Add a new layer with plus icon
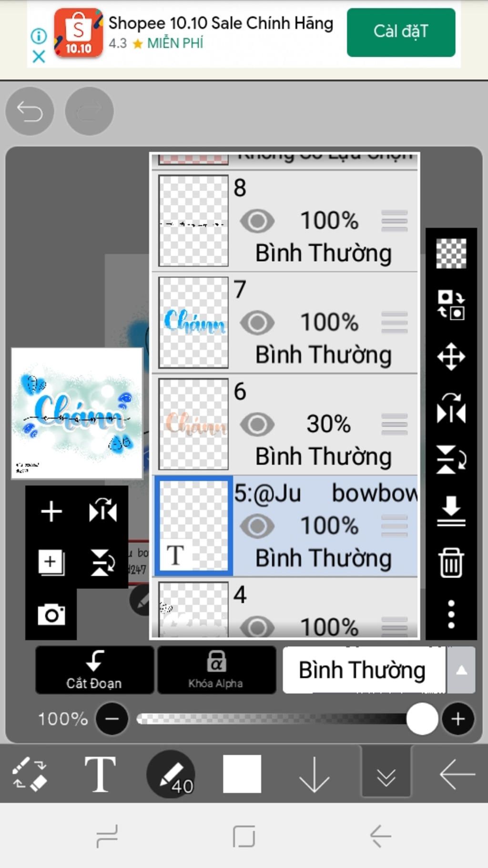The image size is (488, 868). (x=51, y=511)
